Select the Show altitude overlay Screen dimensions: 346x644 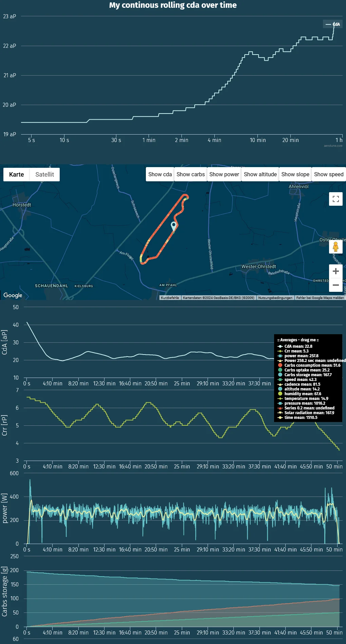click(260, 175)
